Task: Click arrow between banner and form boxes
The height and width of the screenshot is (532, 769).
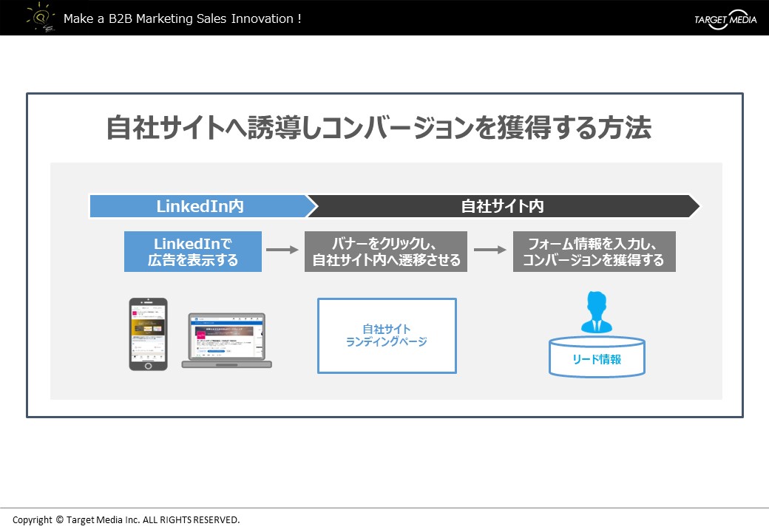Action: click(489, 250)
